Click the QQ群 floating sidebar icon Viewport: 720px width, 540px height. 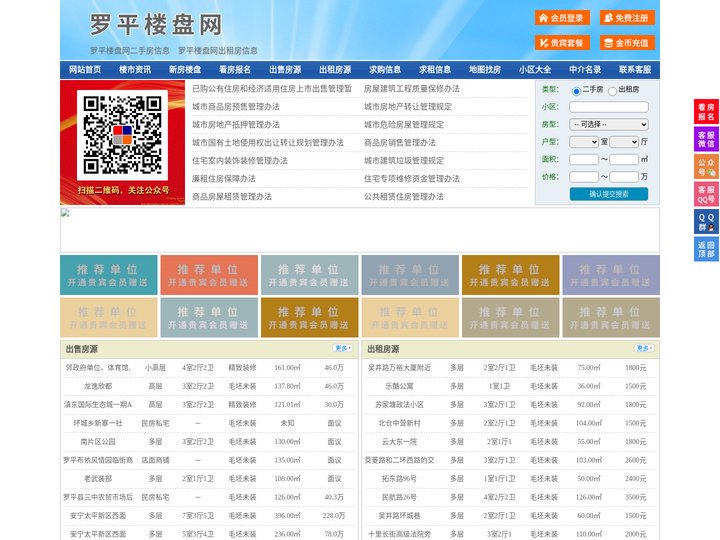click(x=706, y=222)
